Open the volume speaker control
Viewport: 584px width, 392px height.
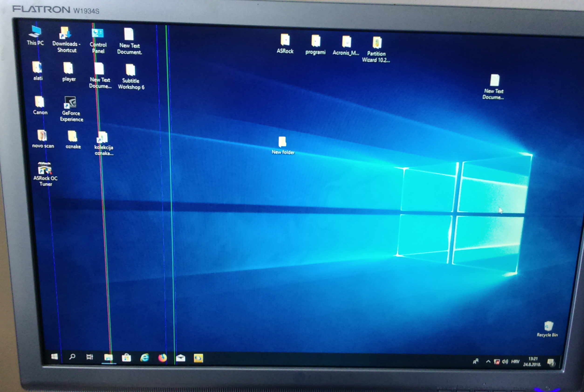(x=505, y=362)
